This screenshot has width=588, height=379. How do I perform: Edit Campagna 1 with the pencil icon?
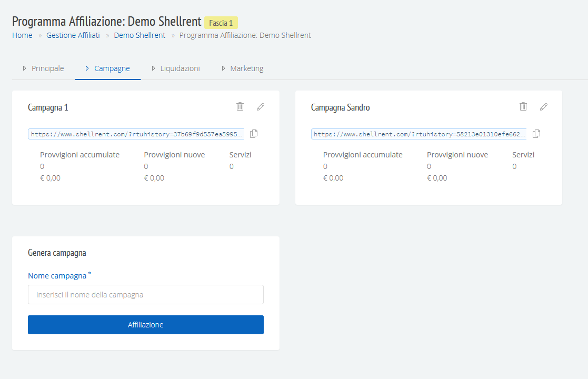(x=261, y=107)
